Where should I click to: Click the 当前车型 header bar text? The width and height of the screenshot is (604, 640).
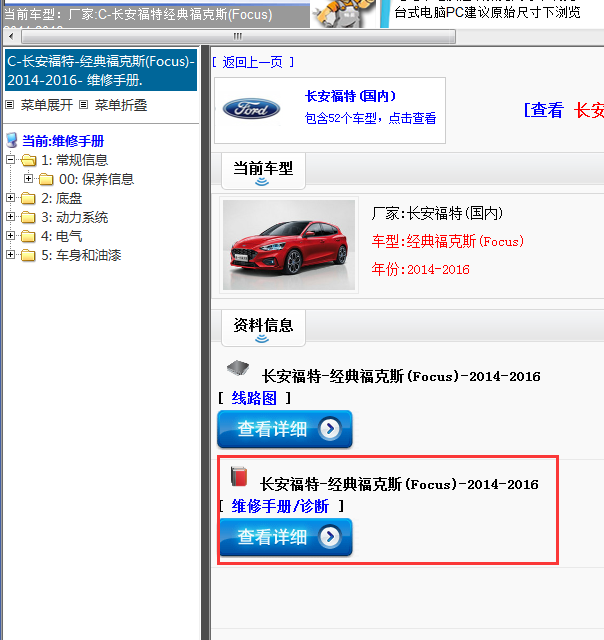pos(138,15)
